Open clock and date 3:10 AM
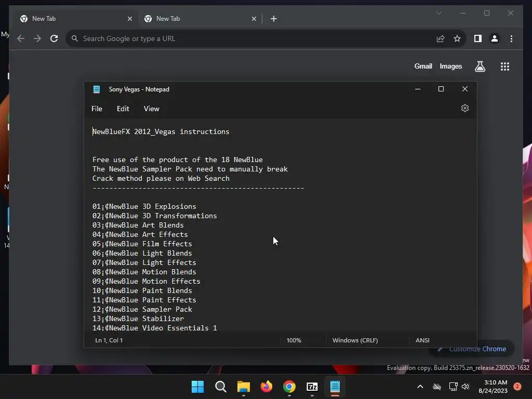532x399 pixels. click(493, 387)
